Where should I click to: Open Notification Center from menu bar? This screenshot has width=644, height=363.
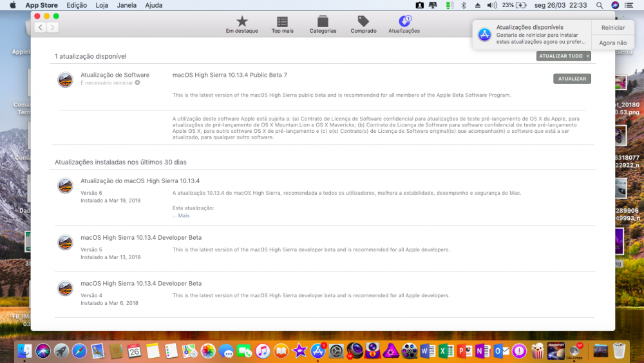point(629,5)
